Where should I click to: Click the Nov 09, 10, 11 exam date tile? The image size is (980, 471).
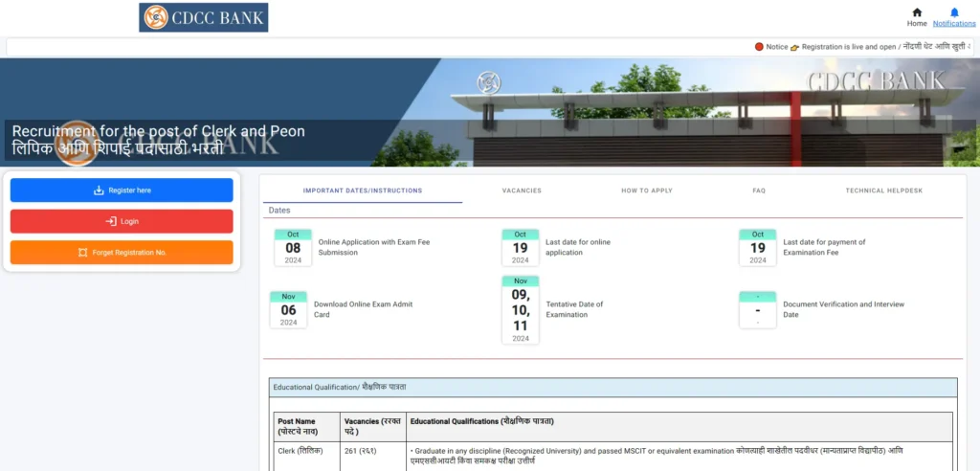tap(521, 310)
